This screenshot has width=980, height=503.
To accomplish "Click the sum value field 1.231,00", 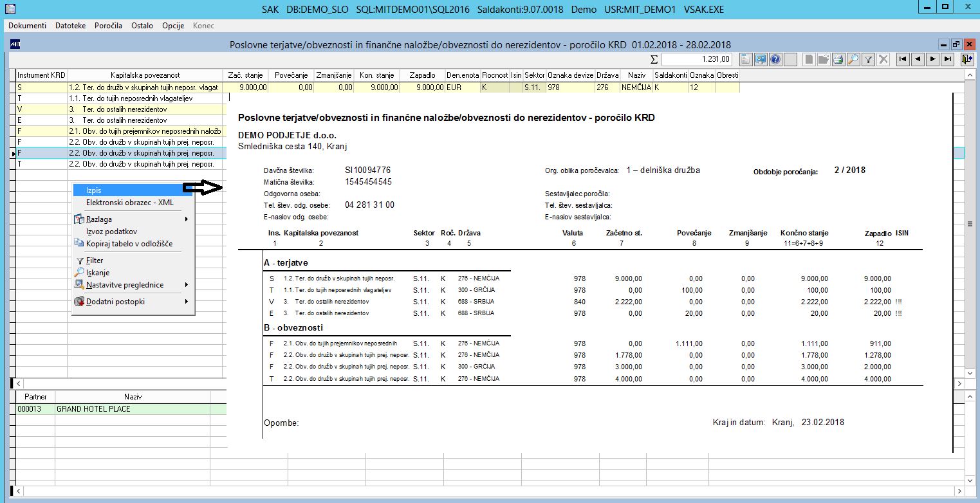I will pos(697,59).
